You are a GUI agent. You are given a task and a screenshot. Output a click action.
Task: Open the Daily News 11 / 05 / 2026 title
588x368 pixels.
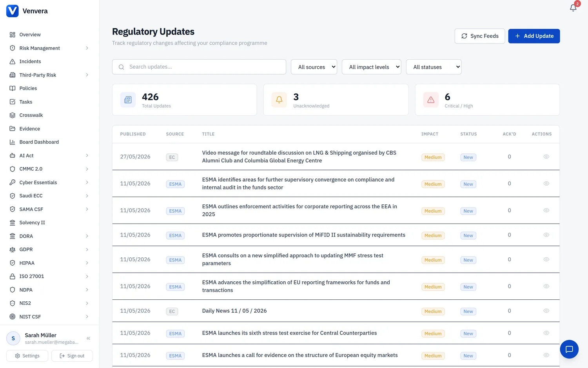click(234, 311)
